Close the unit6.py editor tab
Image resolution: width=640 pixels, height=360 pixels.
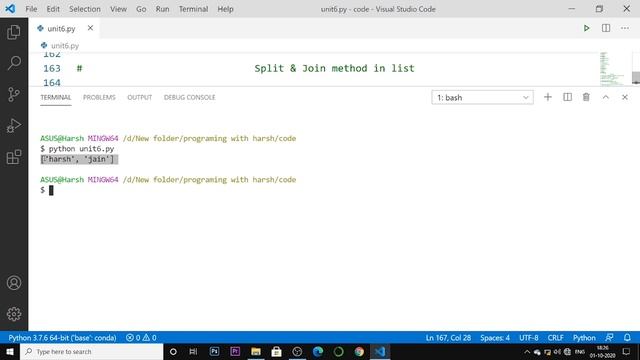(x=90, y=28)
